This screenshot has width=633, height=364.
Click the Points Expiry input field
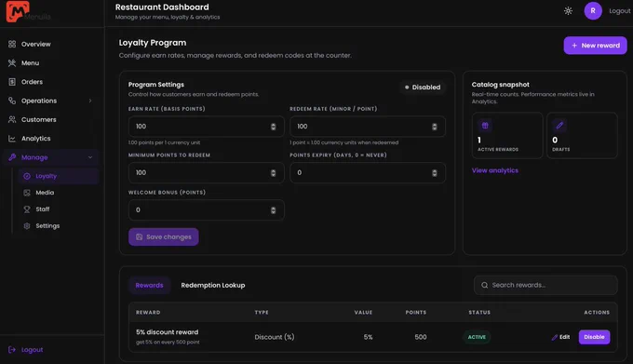[x=368, y=172]
